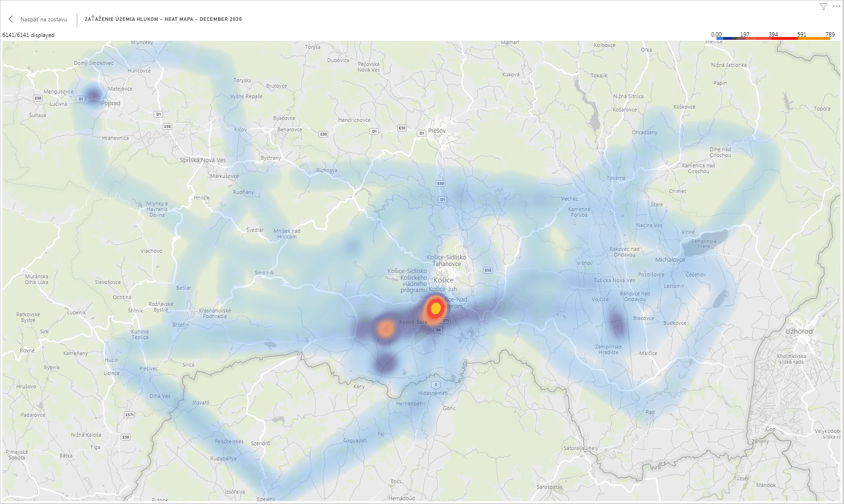Click the Užhorod city label on map

798,331
